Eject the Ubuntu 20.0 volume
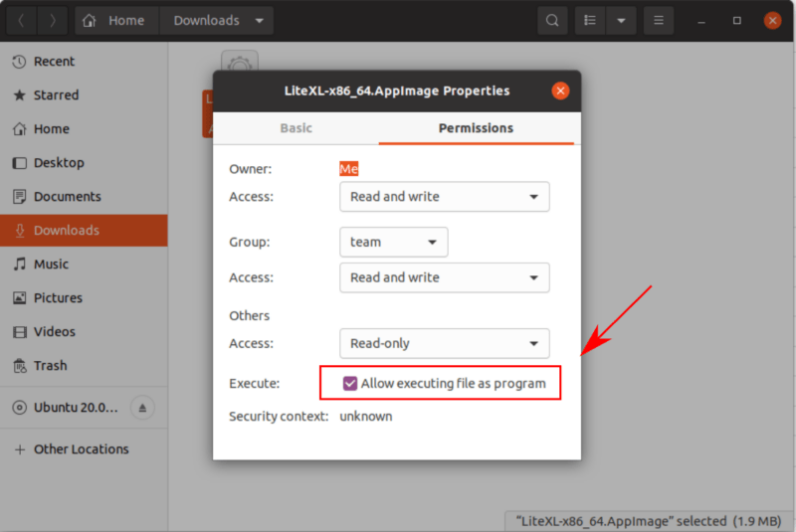 [142, 408]
